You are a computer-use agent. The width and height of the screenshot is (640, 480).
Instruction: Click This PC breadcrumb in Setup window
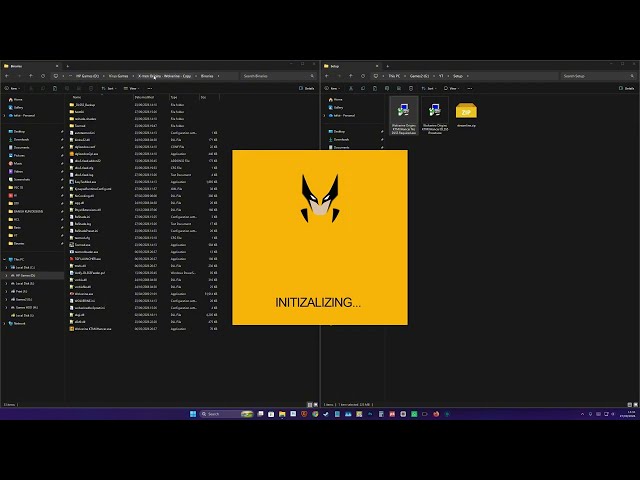click(x=394, y=76)
